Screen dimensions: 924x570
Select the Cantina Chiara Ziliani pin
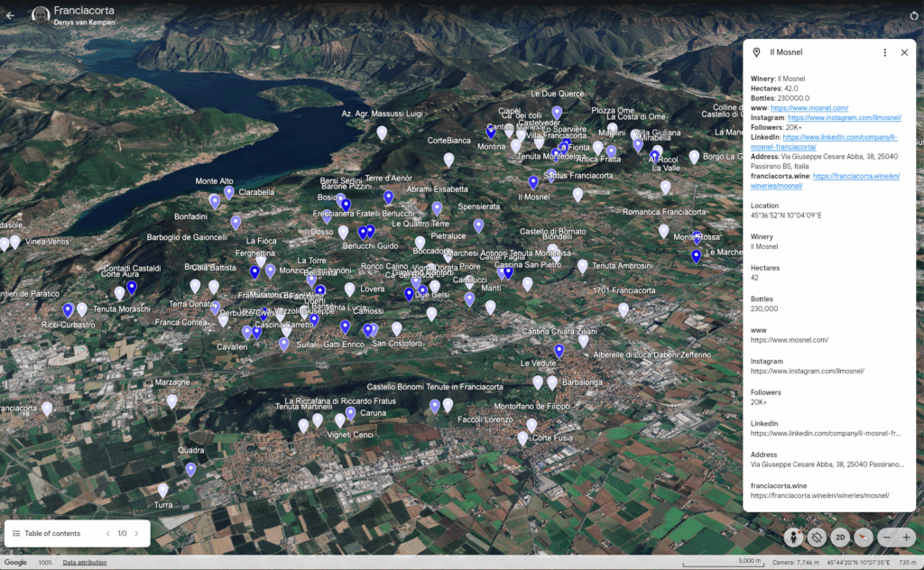point(584,340)
